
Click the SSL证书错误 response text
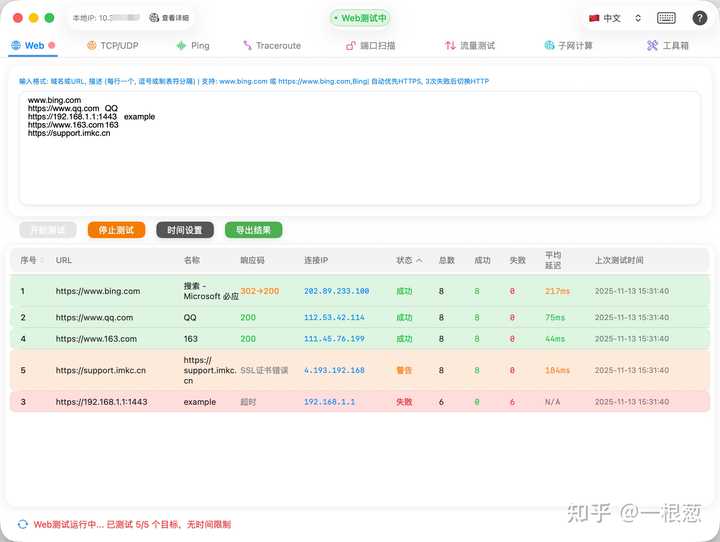[x=264, y=370]
